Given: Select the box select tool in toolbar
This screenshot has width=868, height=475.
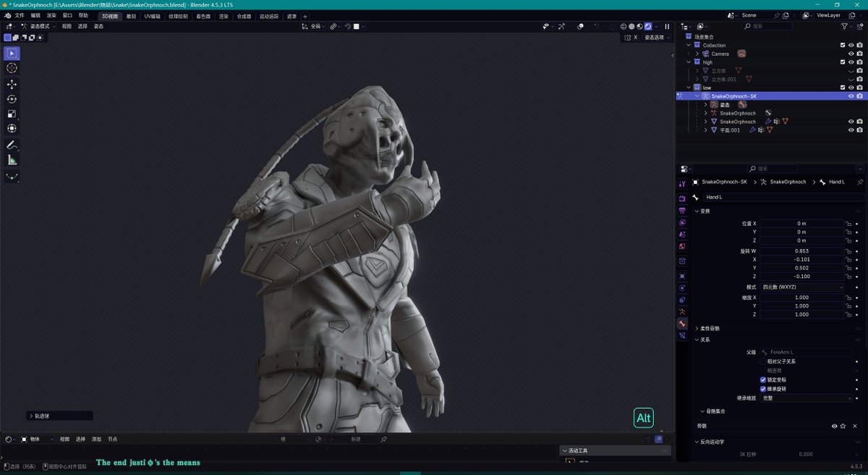Looking at the screenshot, I should coord(12,54).
